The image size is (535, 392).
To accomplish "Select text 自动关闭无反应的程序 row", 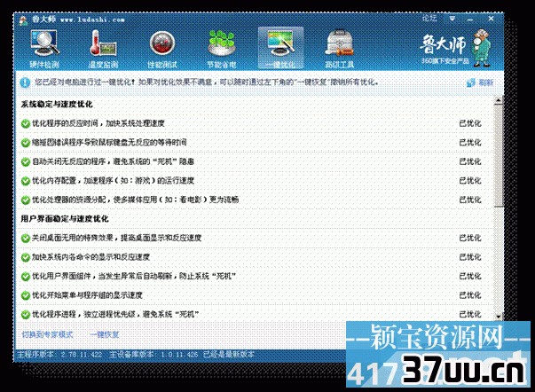I will click(x=113, y=161).
